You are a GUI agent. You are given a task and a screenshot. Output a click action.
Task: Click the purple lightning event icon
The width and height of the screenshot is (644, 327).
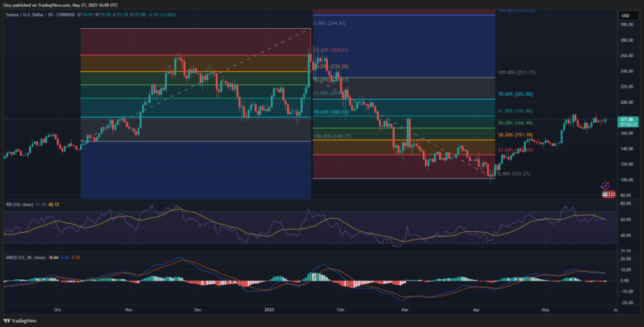tap(604, 186)
